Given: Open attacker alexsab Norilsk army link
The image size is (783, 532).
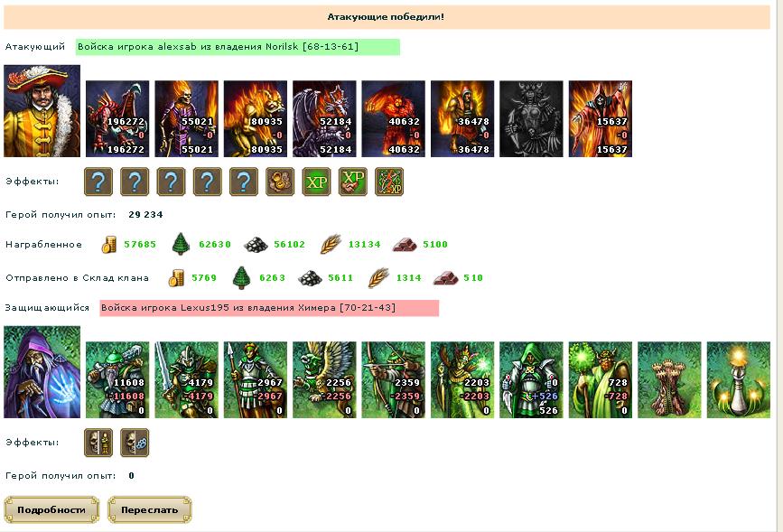Looking at the screenshot, I should (238, 47).
